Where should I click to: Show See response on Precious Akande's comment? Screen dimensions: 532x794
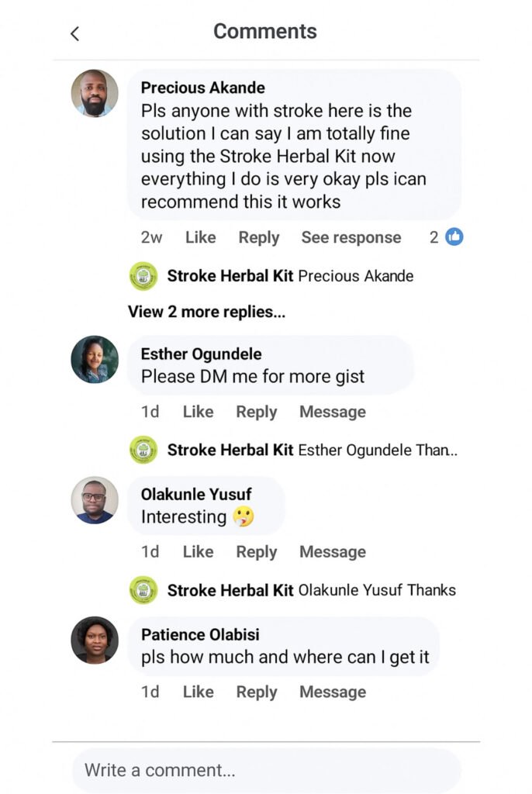pyautogui.click(x=351, y=237)
